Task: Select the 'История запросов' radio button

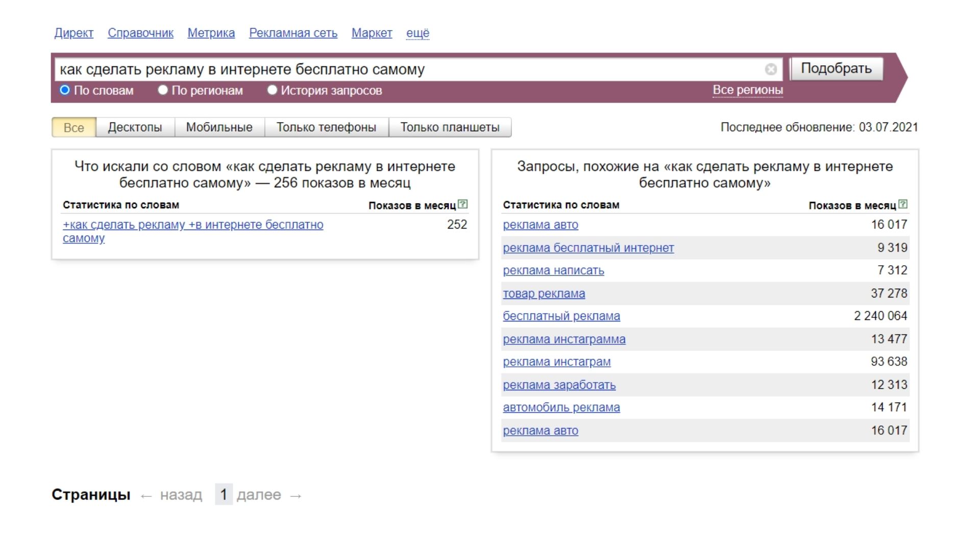Action: click(x=272, y=90)
